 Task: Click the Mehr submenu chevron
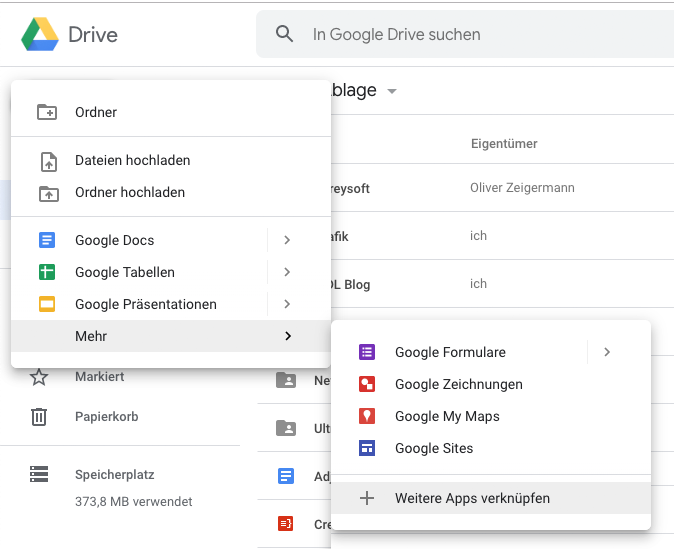[x=288, y=336]
